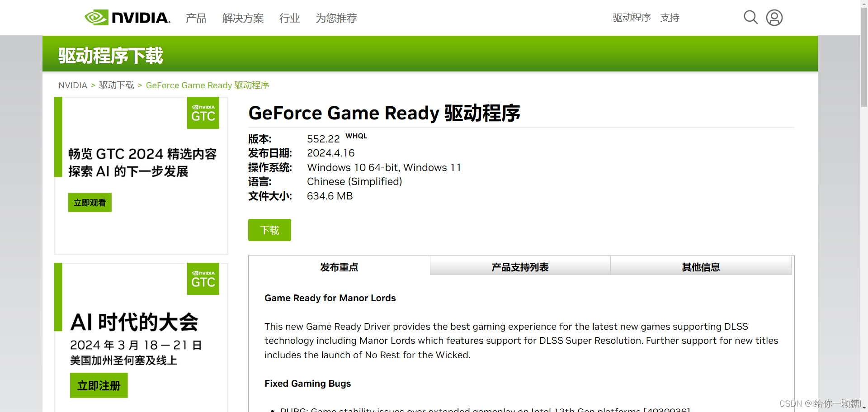Open the 产品 menu
This screenshot has width=868, height=412.
coord(196,18)
